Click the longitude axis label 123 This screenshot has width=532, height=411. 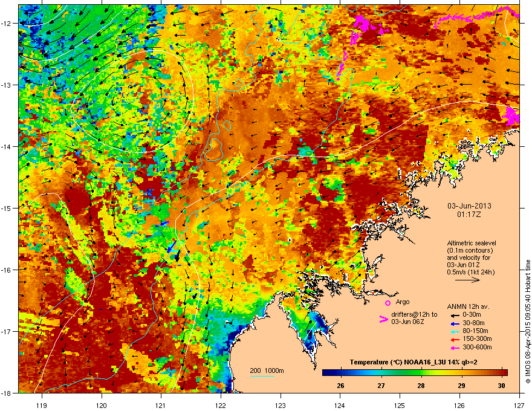coord(281,406)
